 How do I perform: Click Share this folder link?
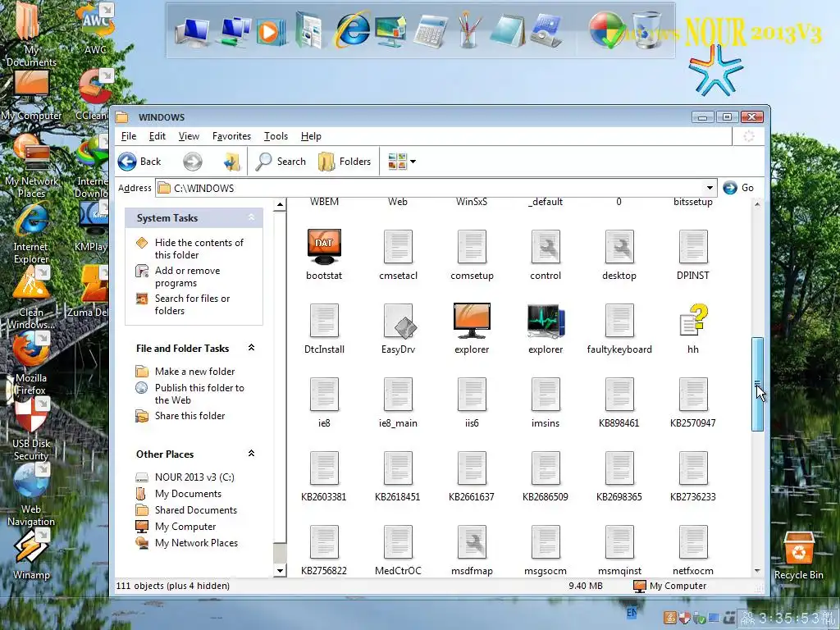coord(189,416)
